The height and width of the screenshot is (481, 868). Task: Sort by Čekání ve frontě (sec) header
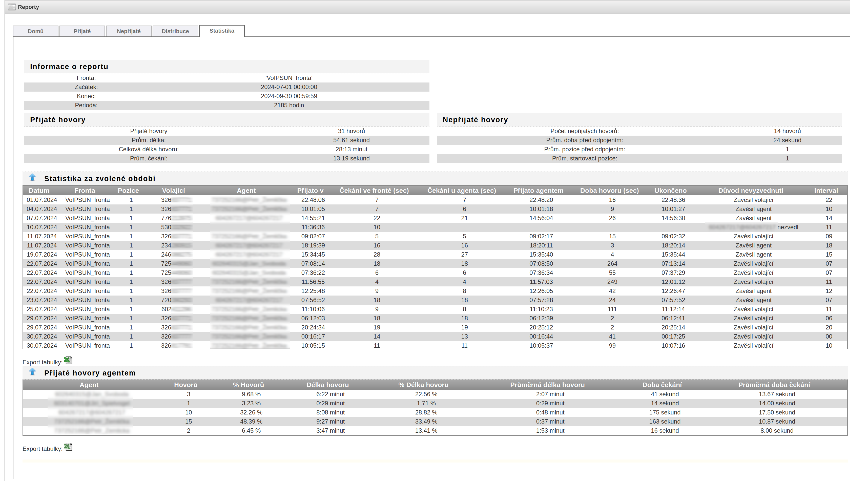click(374, 191)
